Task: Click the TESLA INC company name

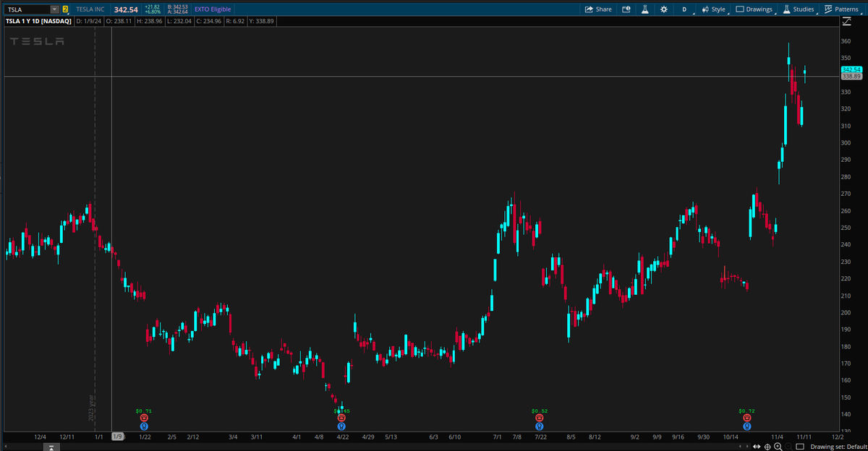Action: click(x=92, y=9)
